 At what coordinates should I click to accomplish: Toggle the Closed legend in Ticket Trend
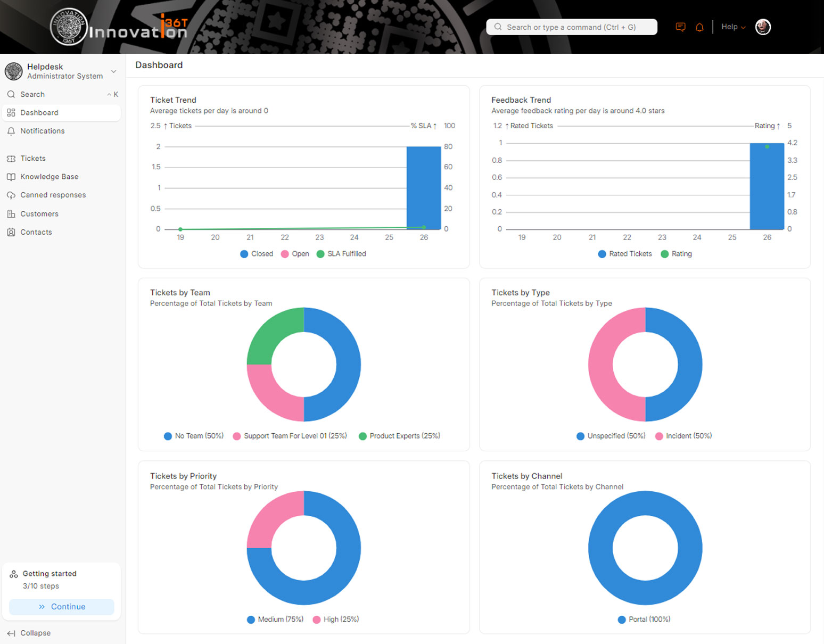(x=257, y=254)
